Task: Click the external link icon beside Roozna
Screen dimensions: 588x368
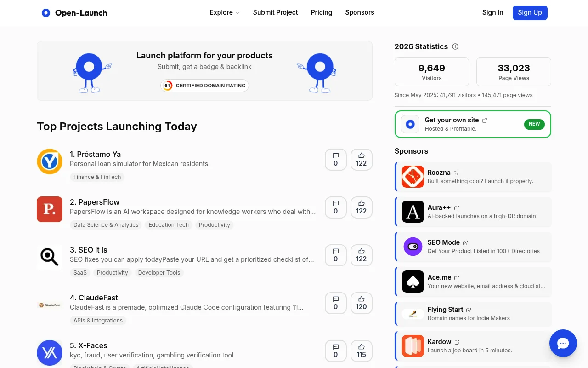Action: tap(456, 173)
